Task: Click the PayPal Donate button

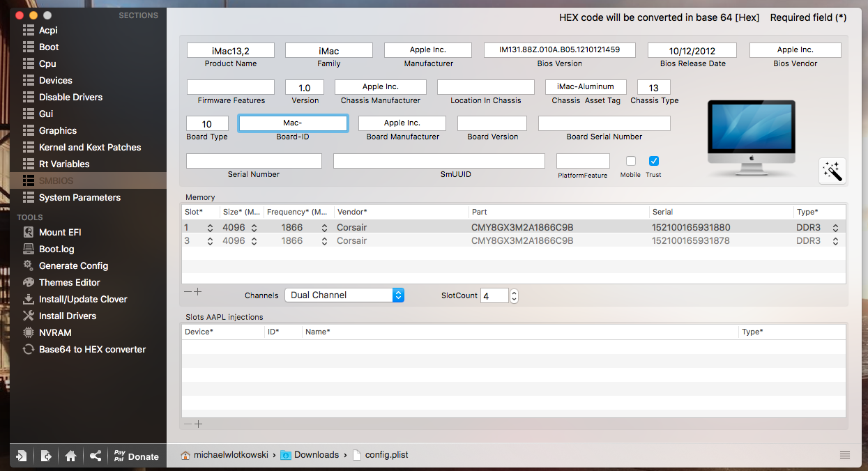Action: (x=137, y=456)
